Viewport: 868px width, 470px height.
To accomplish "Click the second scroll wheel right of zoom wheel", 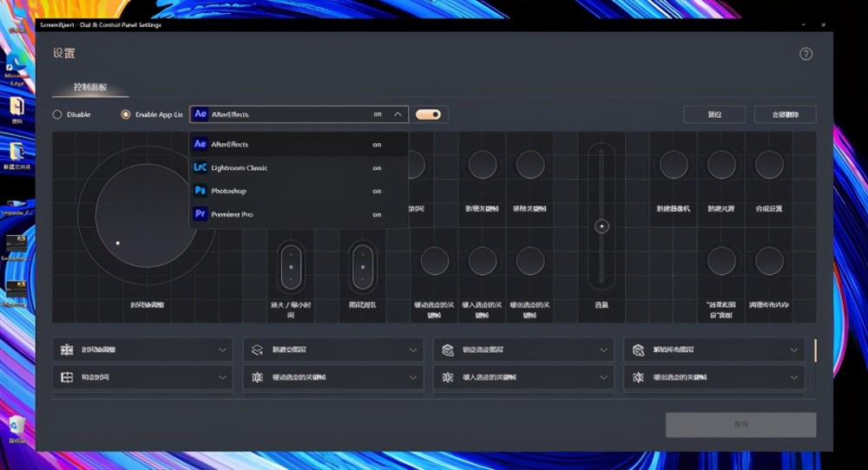I will [x=363, y=267].
